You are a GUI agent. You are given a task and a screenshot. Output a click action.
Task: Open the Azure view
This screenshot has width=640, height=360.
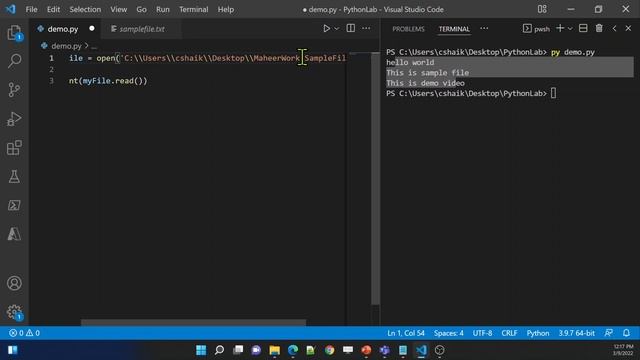14,234
